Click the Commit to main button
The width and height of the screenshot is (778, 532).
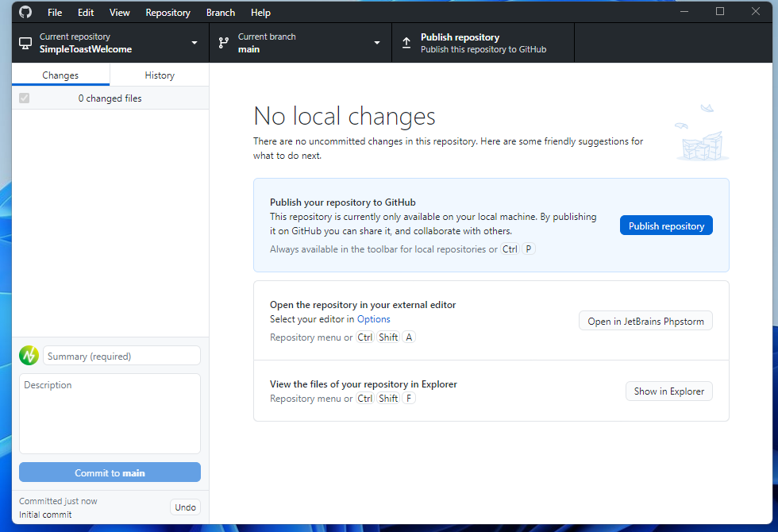(110, 472)
